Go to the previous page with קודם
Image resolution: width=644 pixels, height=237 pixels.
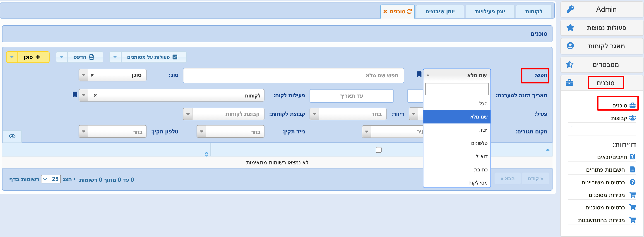(x=535, y=179)
